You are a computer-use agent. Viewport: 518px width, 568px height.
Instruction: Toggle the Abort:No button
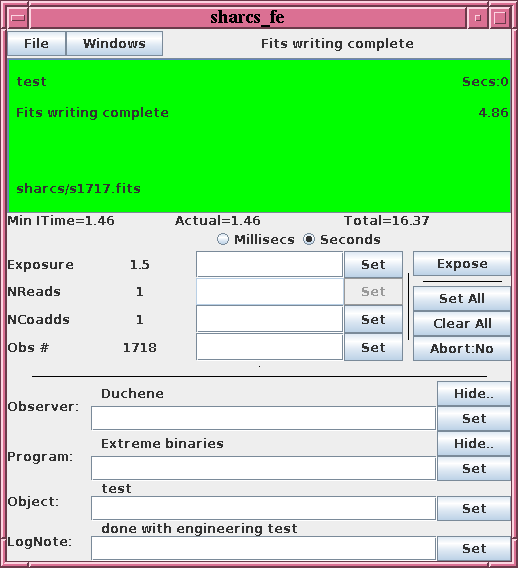tap(462, 348)
